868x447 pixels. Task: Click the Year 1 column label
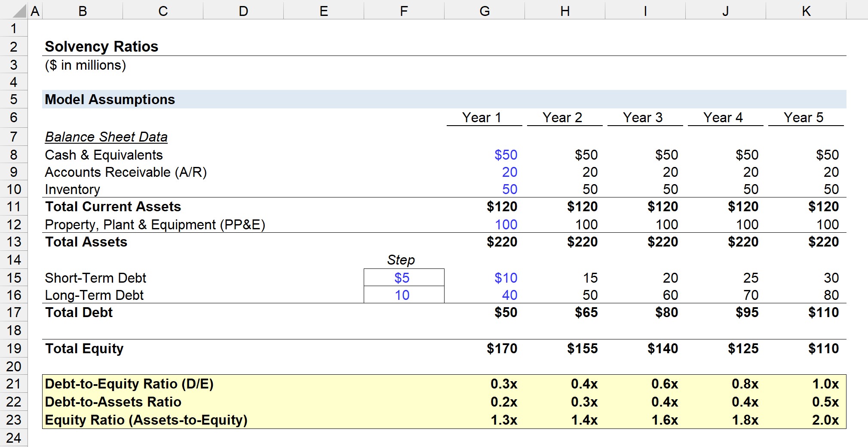click(482, 117)
